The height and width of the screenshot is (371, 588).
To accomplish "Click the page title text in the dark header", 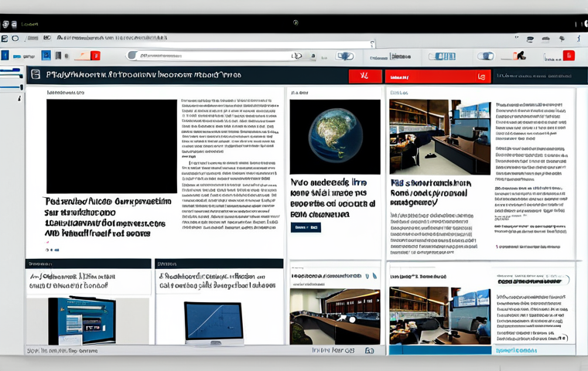I will pos(144,75).
